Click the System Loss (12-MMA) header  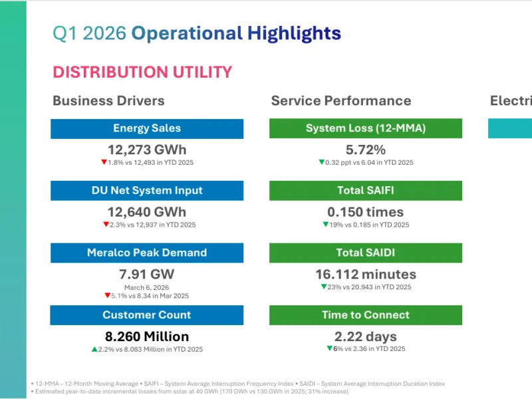[366, 128]
